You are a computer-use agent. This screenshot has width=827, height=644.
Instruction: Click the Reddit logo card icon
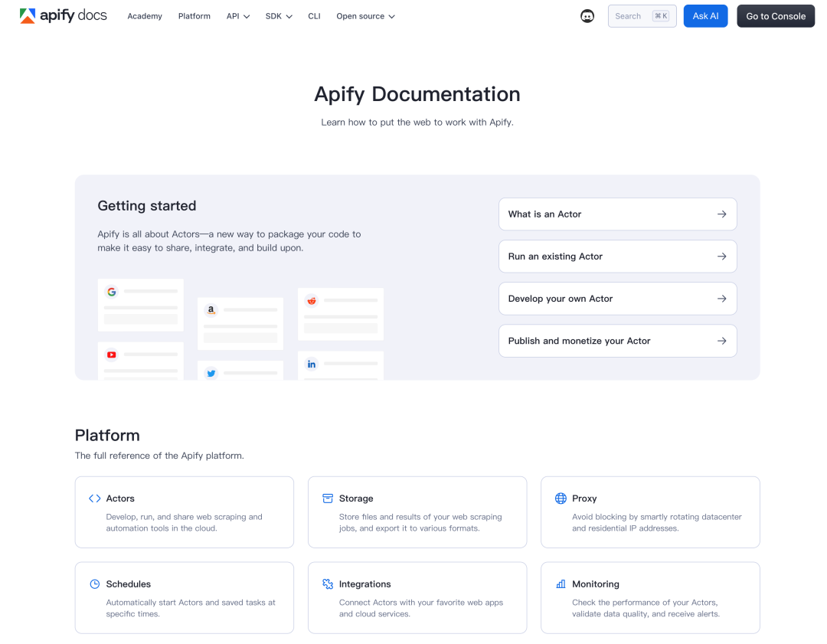point(312,301)
